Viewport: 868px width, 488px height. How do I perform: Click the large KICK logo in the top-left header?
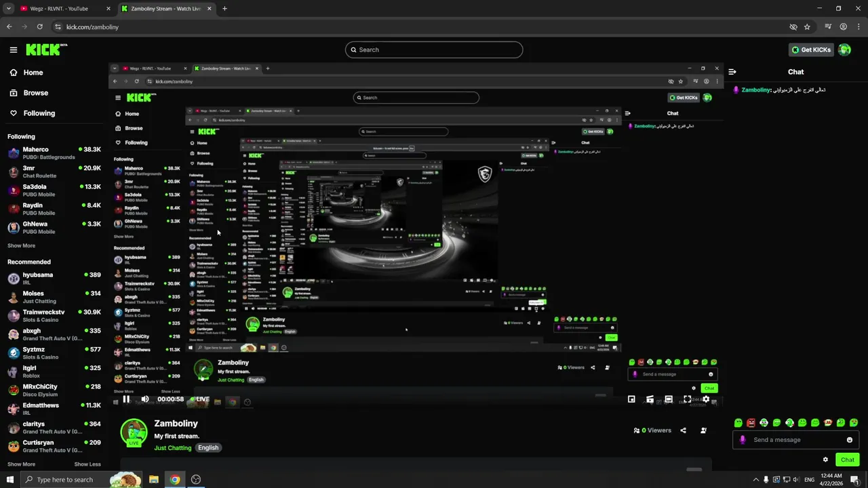[46, 49]
